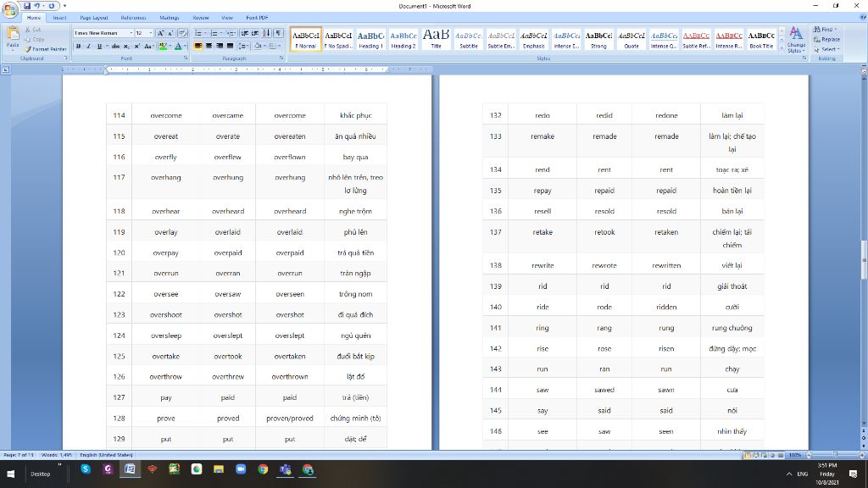Open shading color dropdown
The height and width of the screenshot is (488, 868).
(x=264, y=47)
